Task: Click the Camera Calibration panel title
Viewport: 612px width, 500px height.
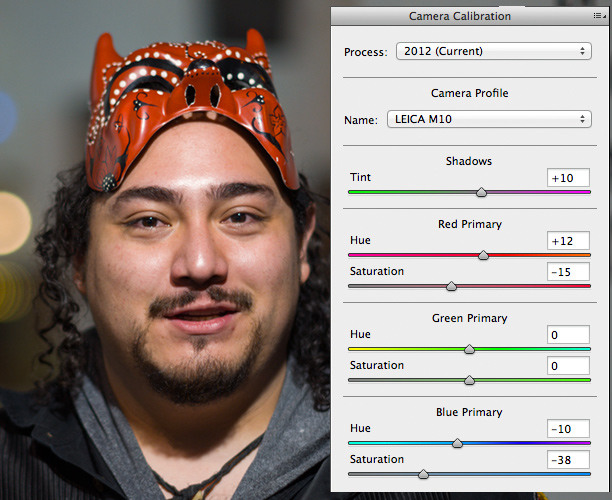Action: tap(459, 16)
